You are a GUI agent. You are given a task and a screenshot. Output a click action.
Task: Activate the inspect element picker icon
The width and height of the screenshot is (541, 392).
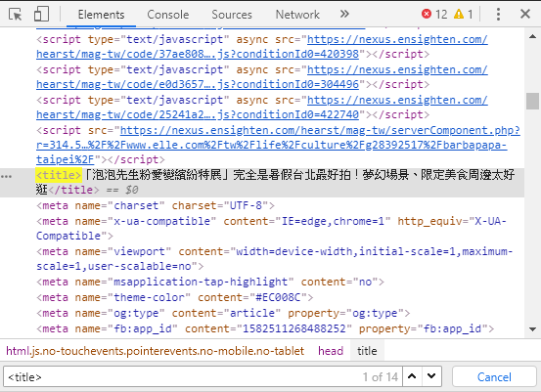(16, 15)
